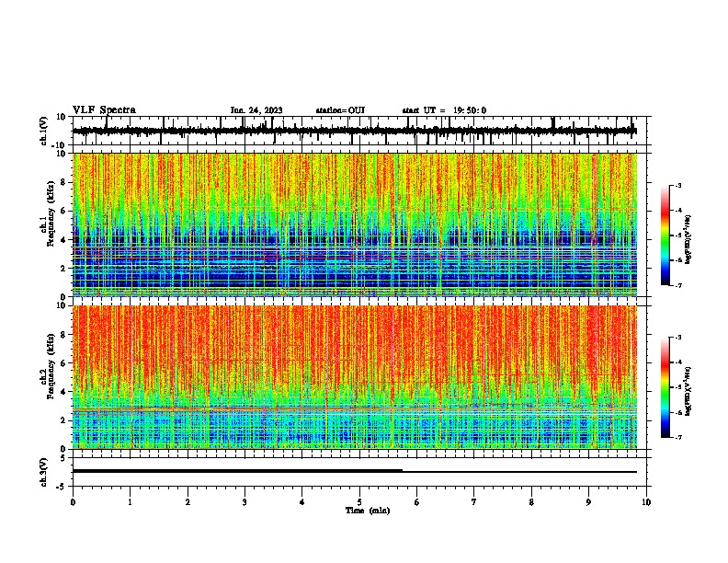This screenshot has height=563, width=728.
Task: Click the ch.1 spectrogram color bar
Action: (x=665, y=236)
